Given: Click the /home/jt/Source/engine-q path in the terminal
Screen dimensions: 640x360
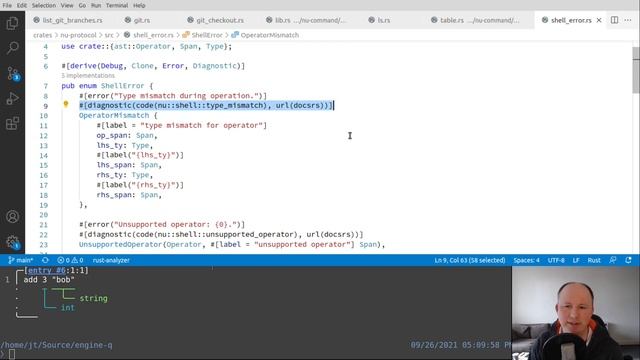Looking at the screenshot, I should 56,345.
